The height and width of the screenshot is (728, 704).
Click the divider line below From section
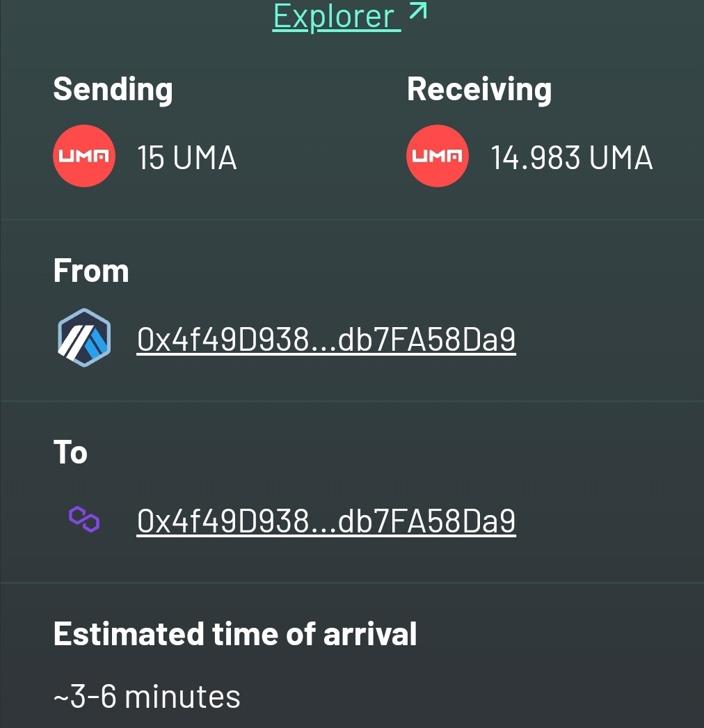pos(352,401)
